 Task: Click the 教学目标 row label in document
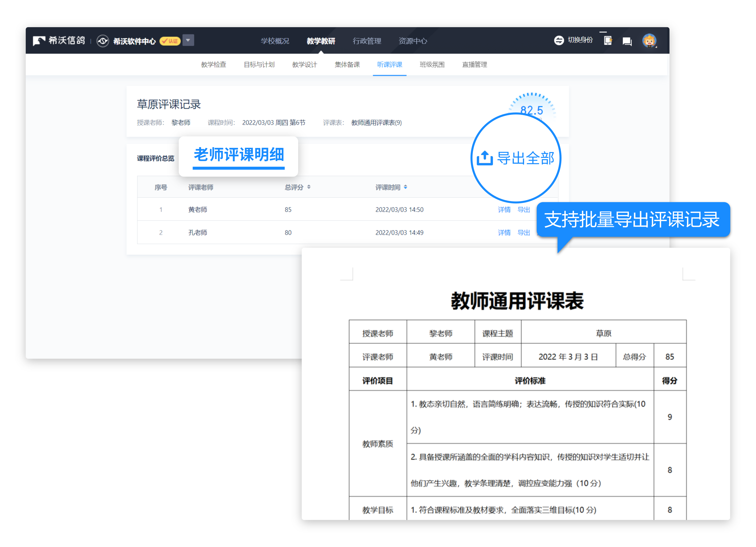[378, 510]
